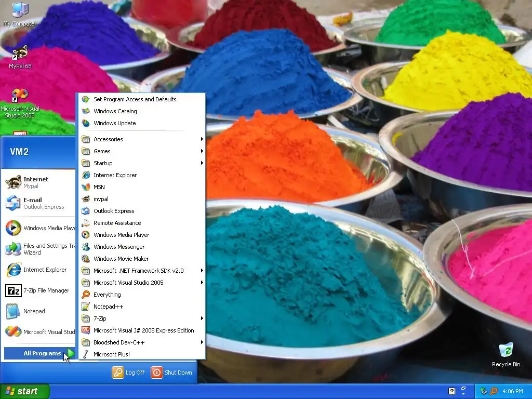The image size is (532, 399).
Task: Click the Notepad icon in Start menu
Action: 13,311
